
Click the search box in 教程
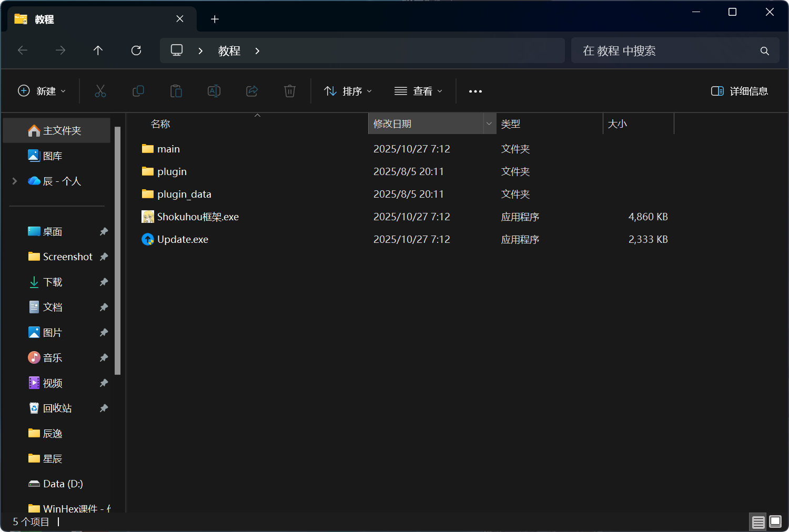(x=668, y=50)
